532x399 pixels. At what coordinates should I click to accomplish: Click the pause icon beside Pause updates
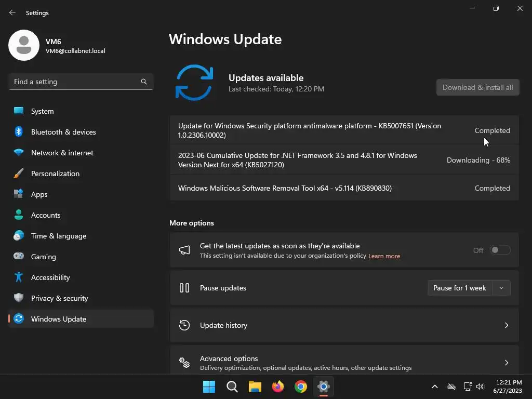coord(184,288)
